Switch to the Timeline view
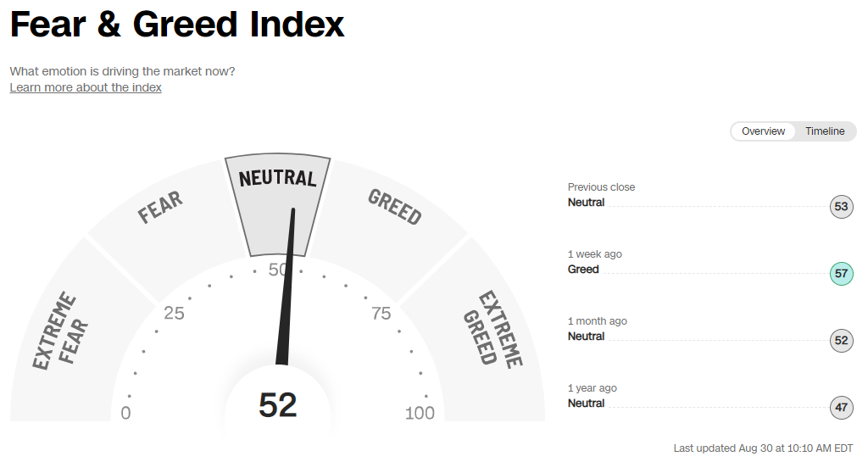 pos(825,131)
